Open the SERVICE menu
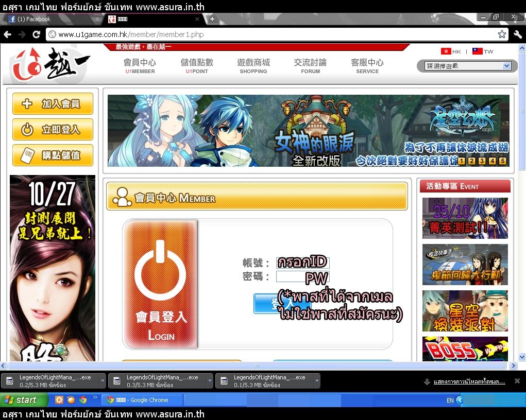Screen dimensions: 526x420 (367, 66)
